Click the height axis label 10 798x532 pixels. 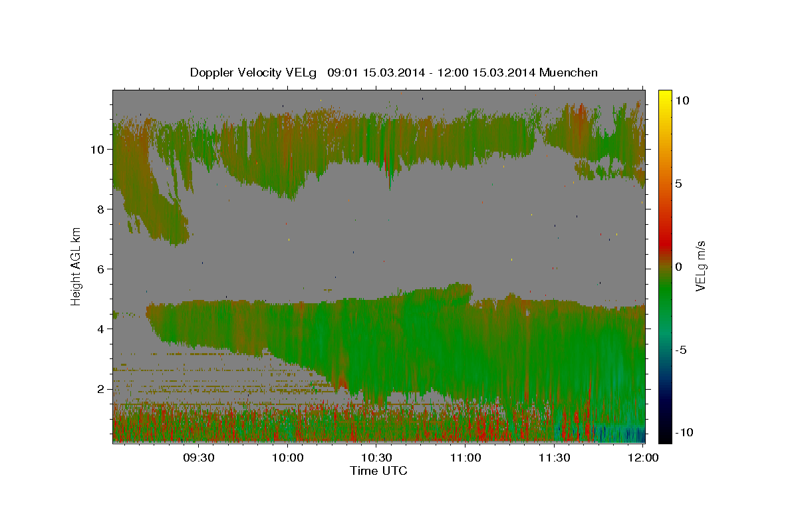(x=98, y=150)
